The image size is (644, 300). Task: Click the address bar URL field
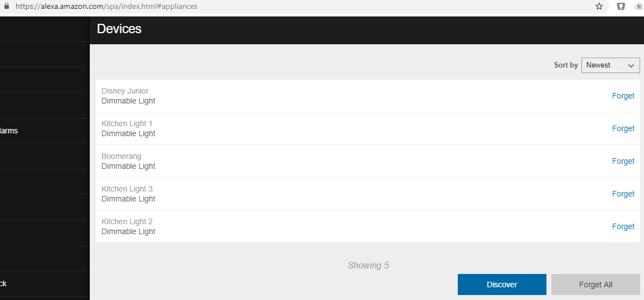(x=277, y=6)
